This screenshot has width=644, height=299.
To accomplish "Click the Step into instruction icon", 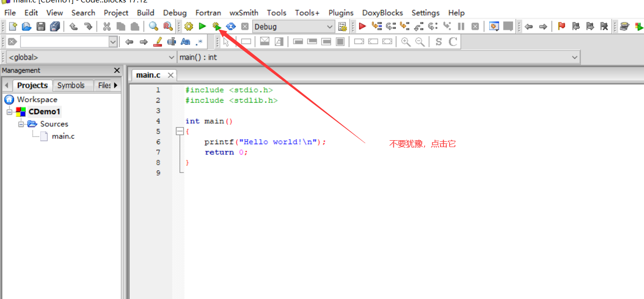I will pyautogui.click(x=447, y=26).
